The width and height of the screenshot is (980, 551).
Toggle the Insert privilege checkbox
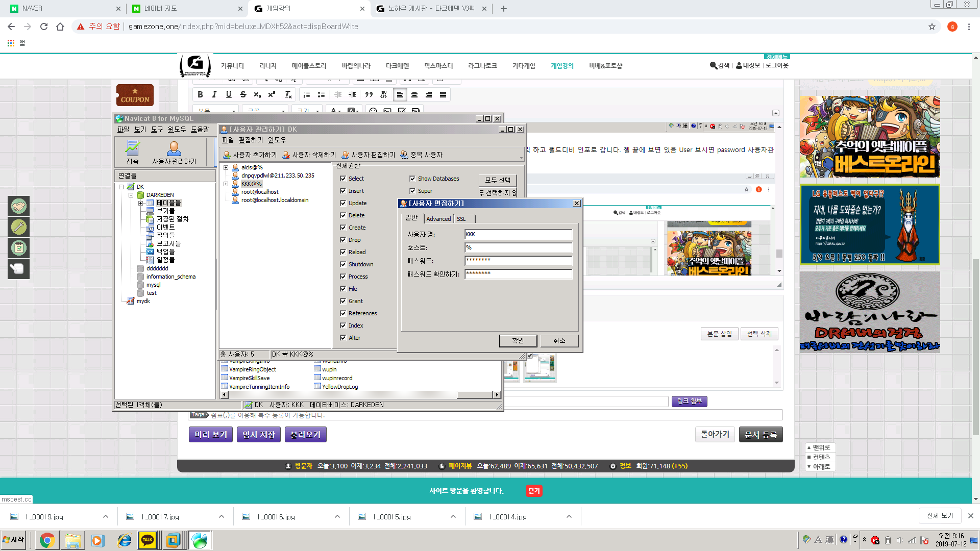[343, 191]
